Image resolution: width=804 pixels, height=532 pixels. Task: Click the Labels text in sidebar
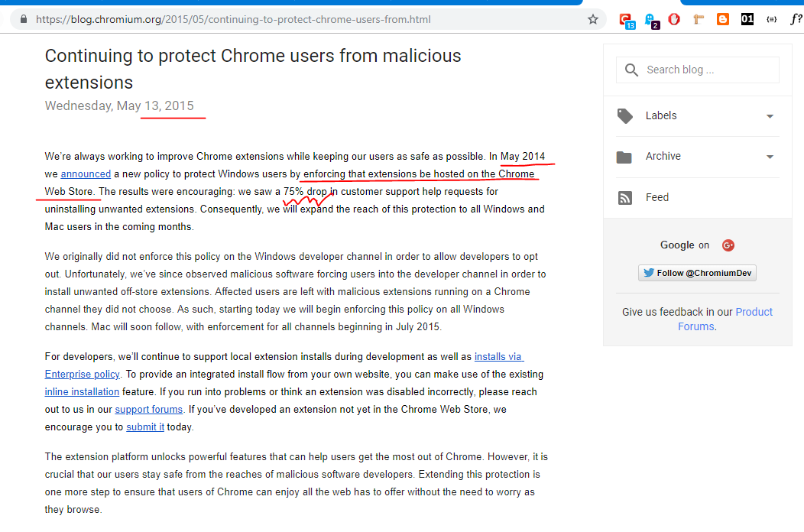tap(661, 116)
